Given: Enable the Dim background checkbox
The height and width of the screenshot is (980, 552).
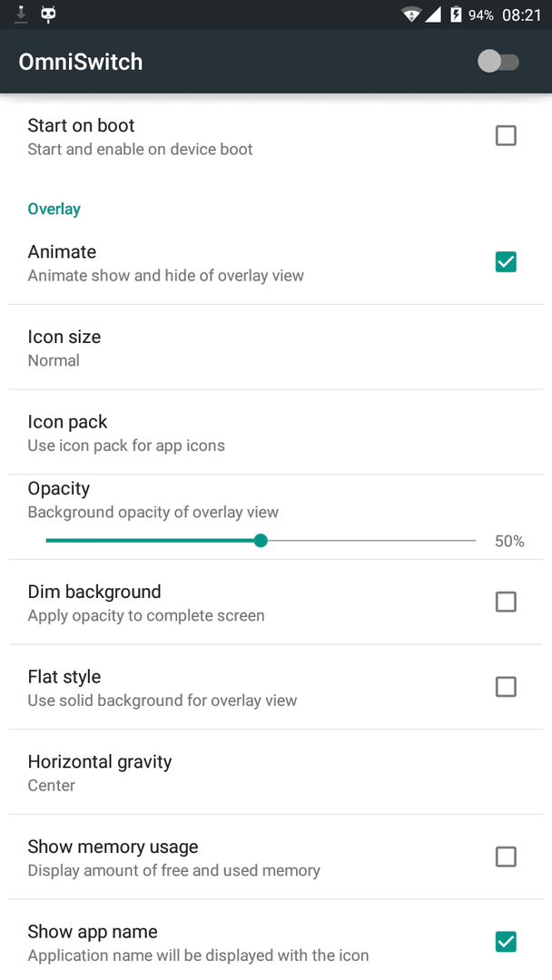Looking at the screenshot, I should (x=506, y=602).
